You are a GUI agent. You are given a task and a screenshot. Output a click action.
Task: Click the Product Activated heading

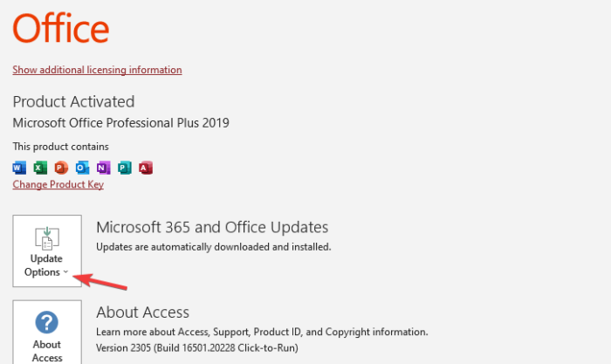click(x=73, y=102)
